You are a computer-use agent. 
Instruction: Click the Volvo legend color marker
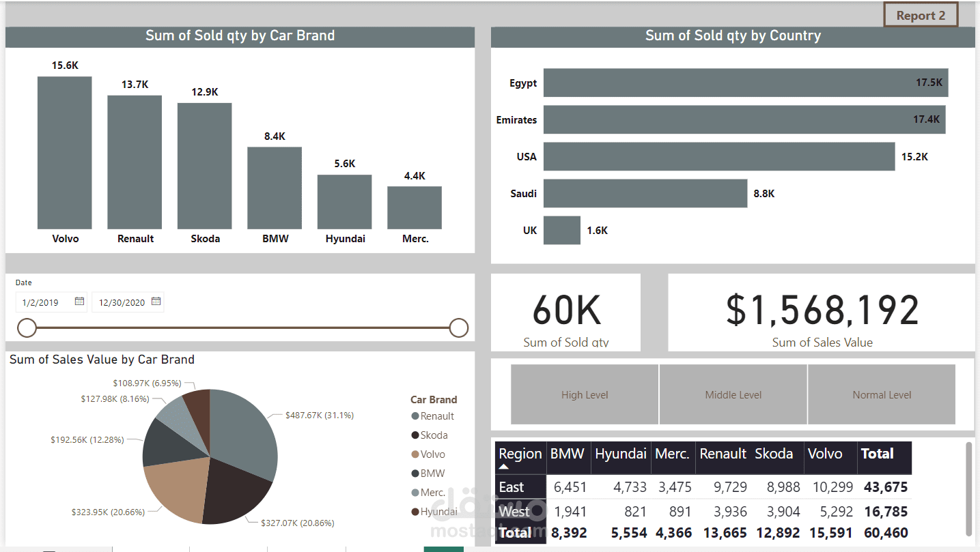415,454
